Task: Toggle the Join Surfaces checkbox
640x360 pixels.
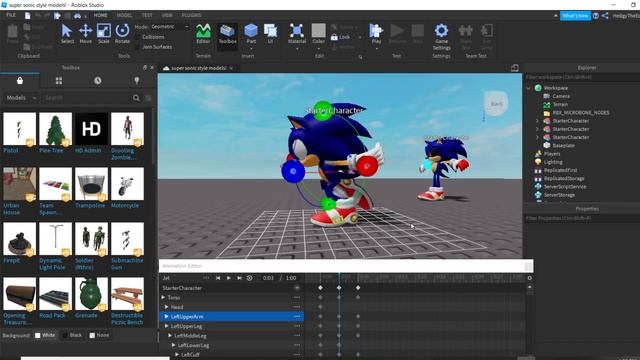Action: (x=138, y=47)
